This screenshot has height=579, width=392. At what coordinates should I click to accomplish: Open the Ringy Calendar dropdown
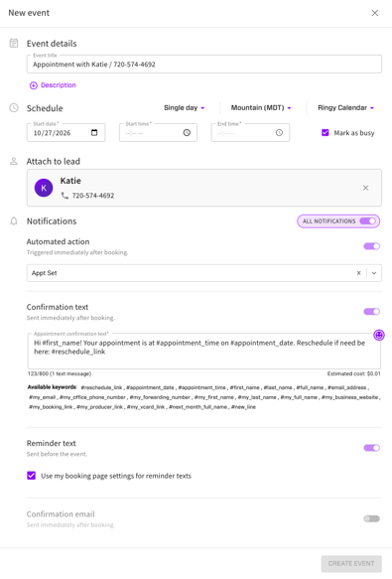(346, 108)
